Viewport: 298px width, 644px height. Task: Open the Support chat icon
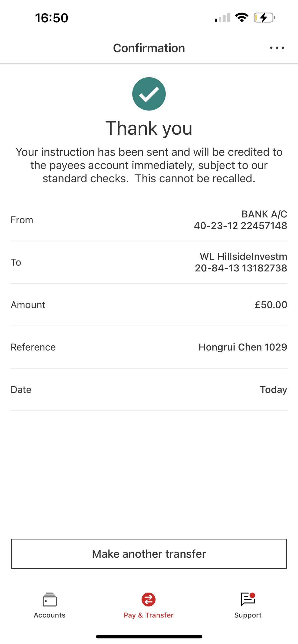point(248,599)
